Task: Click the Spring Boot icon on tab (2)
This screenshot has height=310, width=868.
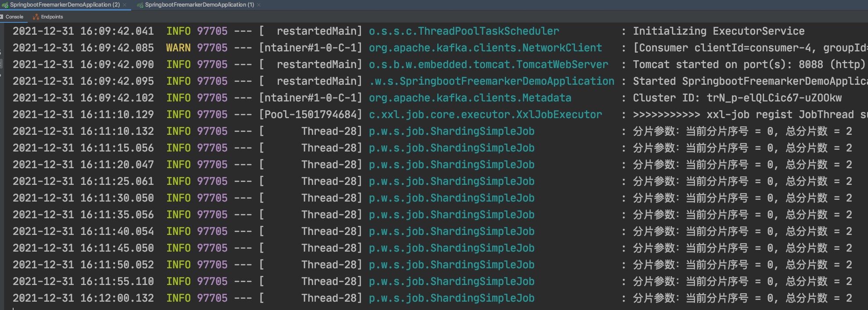Action: [5, 5]
